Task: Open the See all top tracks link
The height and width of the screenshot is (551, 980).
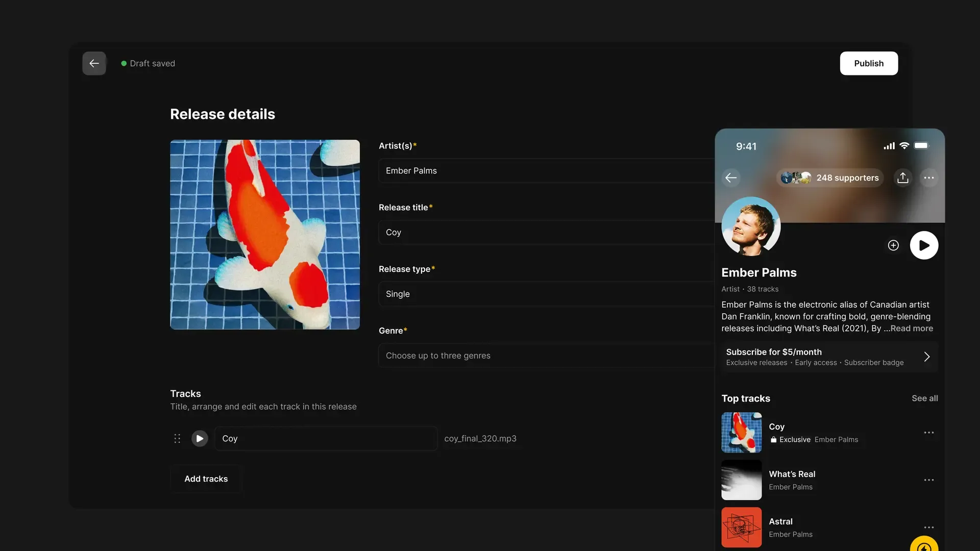Action: (x=924, y=398)
